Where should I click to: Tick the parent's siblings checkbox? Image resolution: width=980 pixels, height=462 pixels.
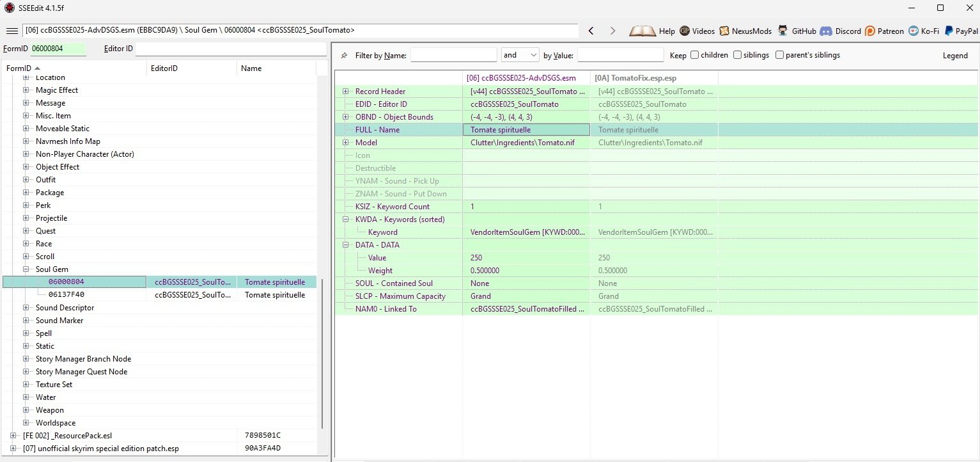click(779, 55)
